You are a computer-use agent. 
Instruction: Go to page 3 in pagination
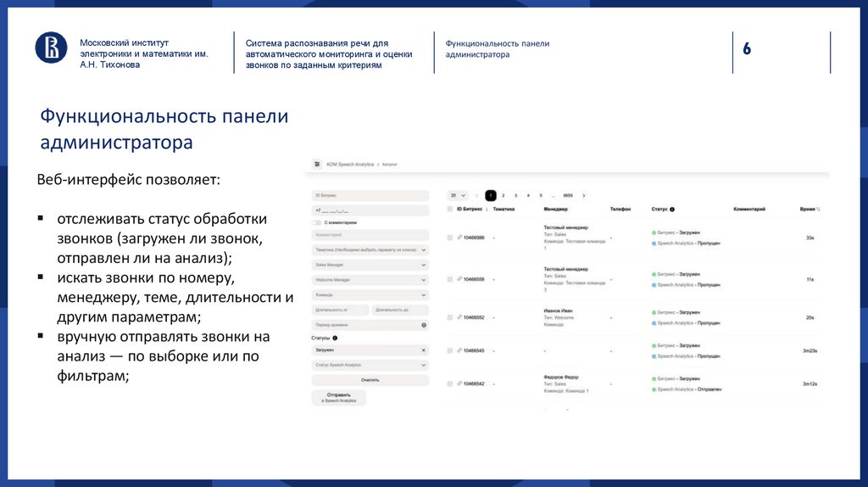click(516, 196)
